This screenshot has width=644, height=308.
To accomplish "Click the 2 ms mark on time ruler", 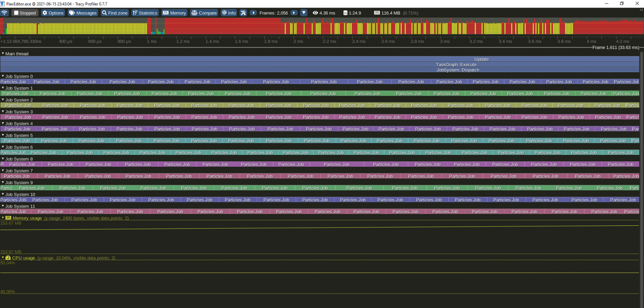I will (298, 41).
